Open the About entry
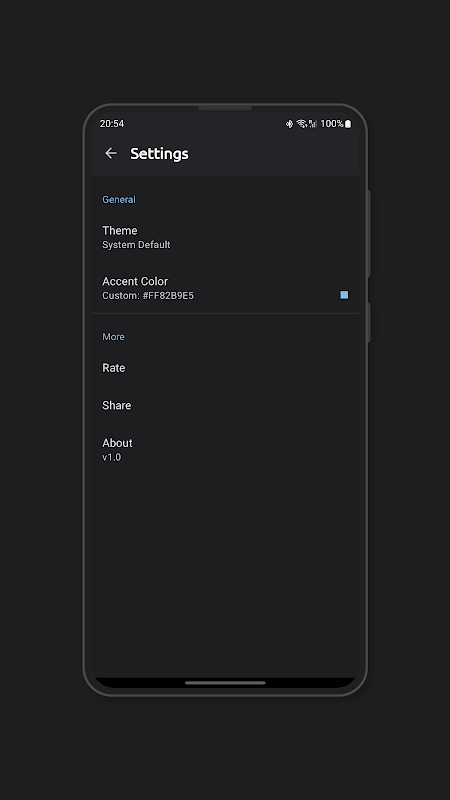 [225, 449]
